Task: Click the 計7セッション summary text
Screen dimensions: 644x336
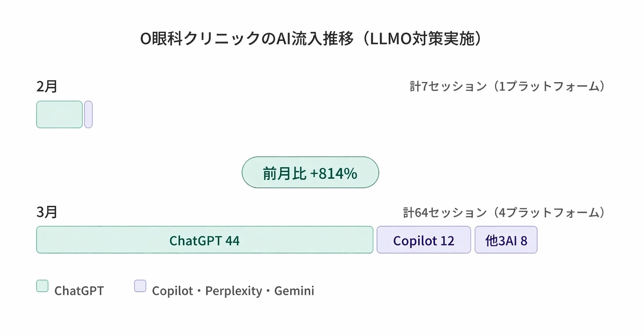Action: coord(448,86)
